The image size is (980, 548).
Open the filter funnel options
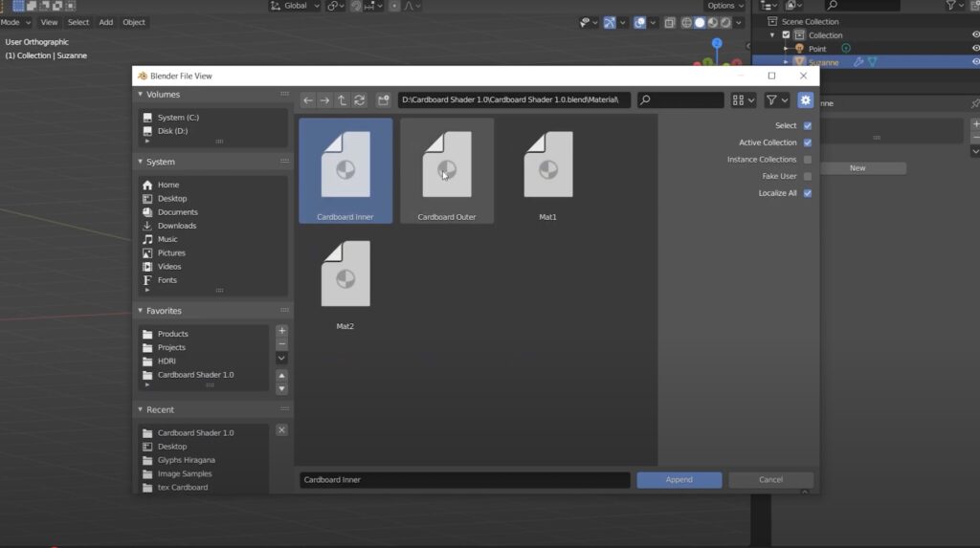[777, 100]
